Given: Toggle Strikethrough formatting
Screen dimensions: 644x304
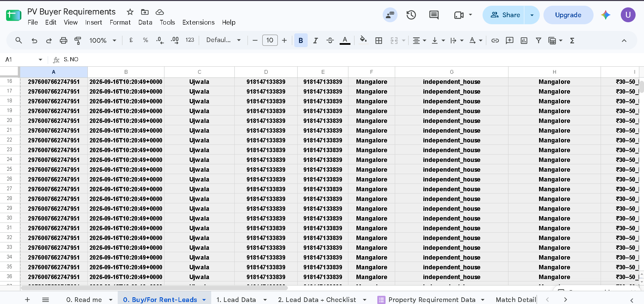Looking at the screenshot, I should coord(330,40).
